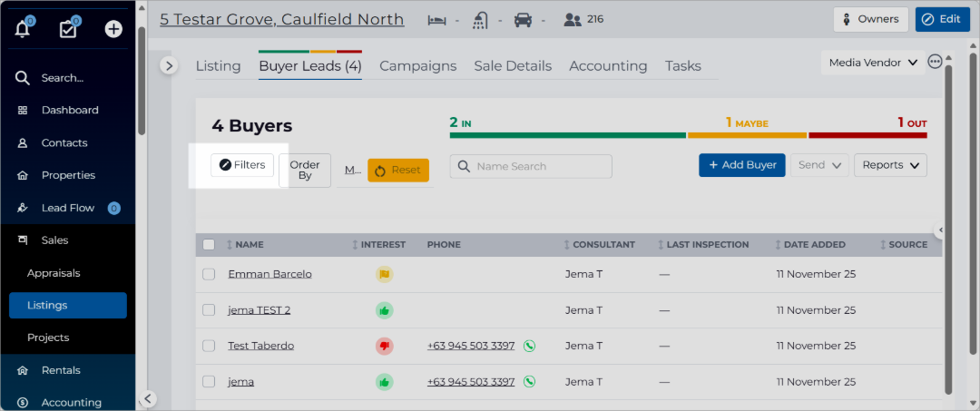
Task: Tick the checkbox for jema TEST 2
Action: (209, 309)
